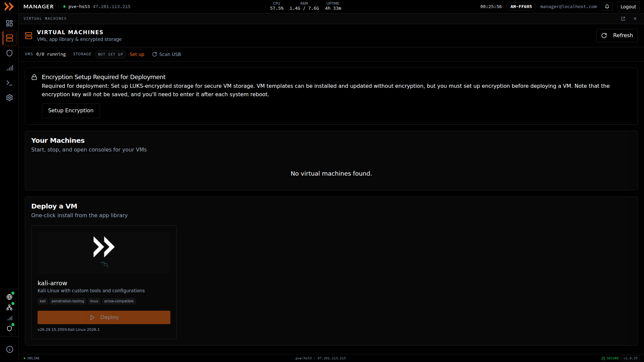
Task: Click Scan USB
Action: [167, 54]
